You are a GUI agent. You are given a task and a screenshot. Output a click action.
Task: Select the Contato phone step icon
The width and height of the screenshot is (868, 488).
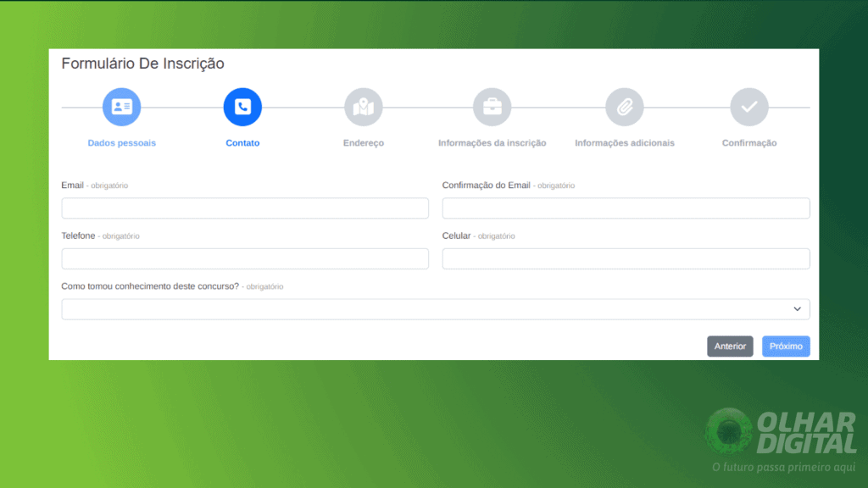click(242, 107)
